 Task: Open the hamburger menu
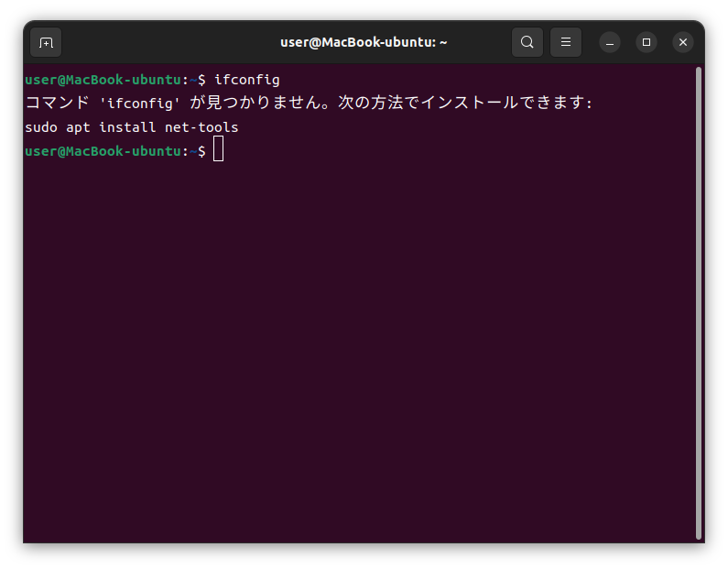566,42
